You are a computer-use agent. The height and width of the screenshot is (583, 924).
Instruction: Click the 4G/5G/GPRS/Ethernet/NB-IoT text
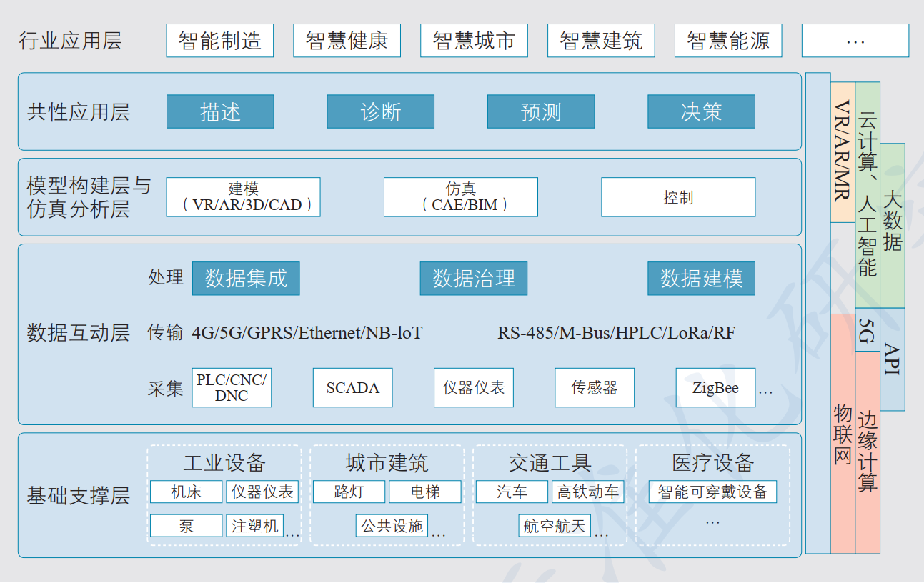click(307, 333)
